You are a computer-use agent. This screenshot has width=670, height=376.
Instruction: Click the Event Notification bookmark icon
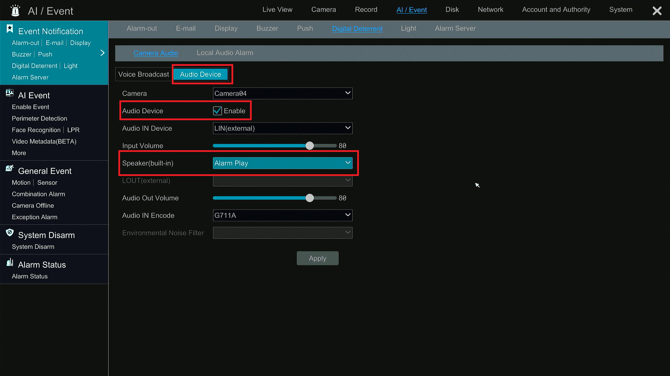click(9, 29)
